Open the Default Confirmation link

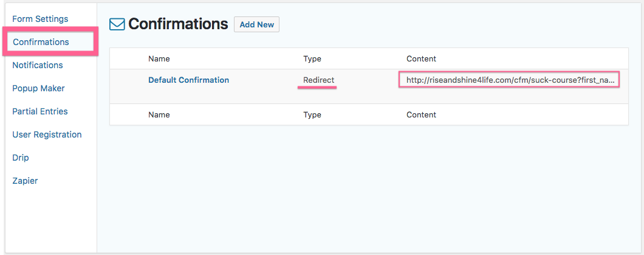click(188, 80)
